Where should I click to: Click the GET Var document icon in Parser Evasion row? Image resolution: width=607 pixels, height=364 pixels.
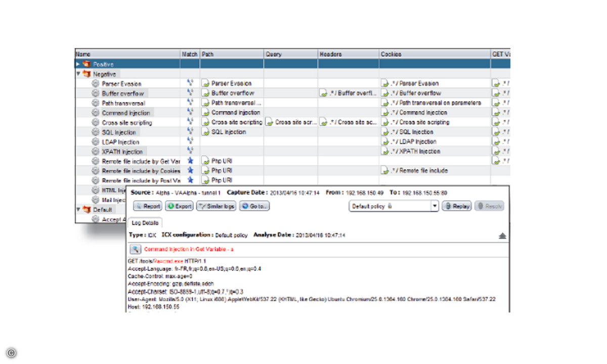pyautogui.click(x=497, y=83)
